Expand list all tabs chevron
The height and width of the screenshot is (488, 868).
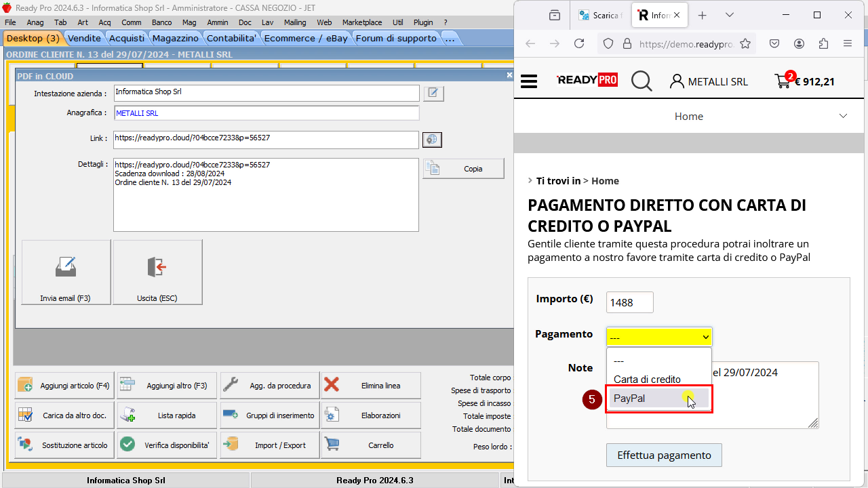click(730, 15)
